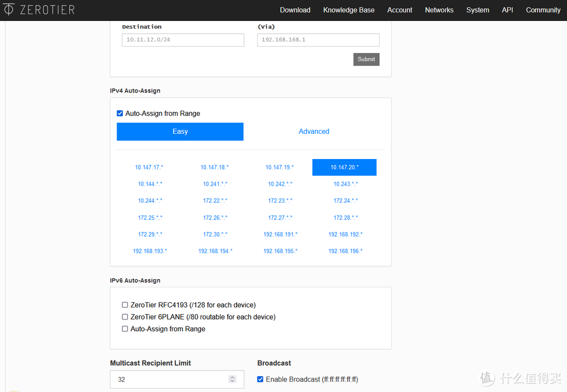
Task: Enable ZeroTier 6PLANE checkbox
Action: (x=125, y=317)
